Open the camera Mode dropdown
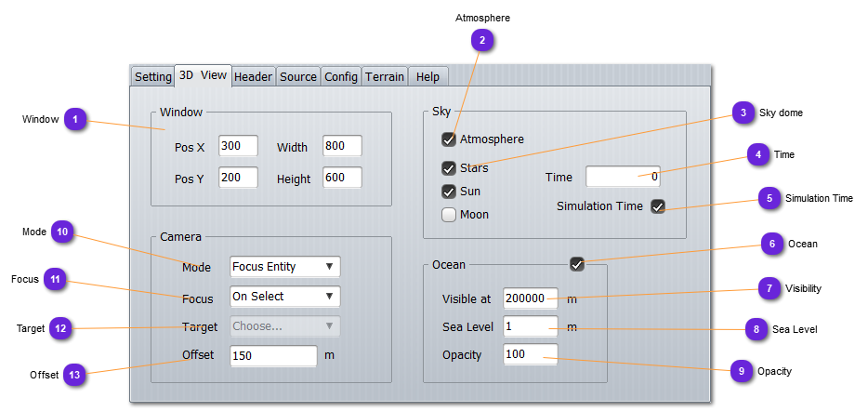Viewport: 868px width, 411px height. click(x=284, y=267)
